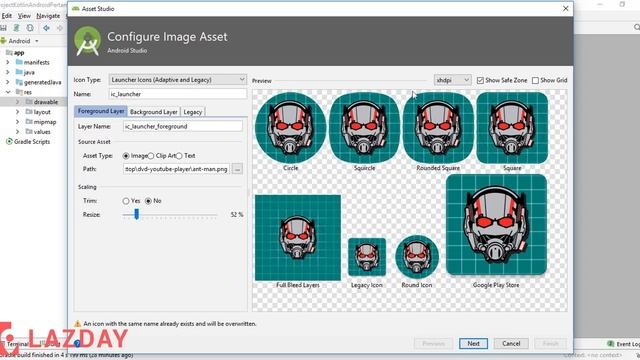Click Android Studio logo in dialog header
The width and height of the screenshot is (640, 360).
coord(87,41)
